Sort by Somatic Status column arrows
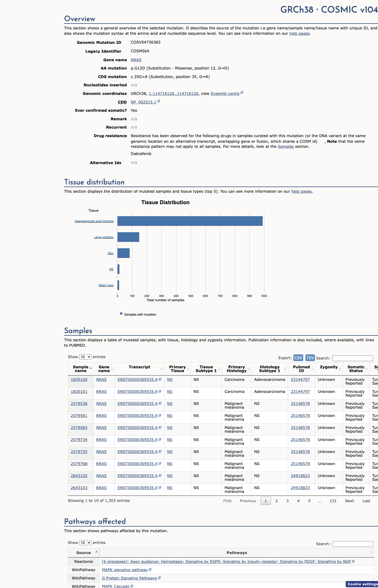 click(367, 369)
